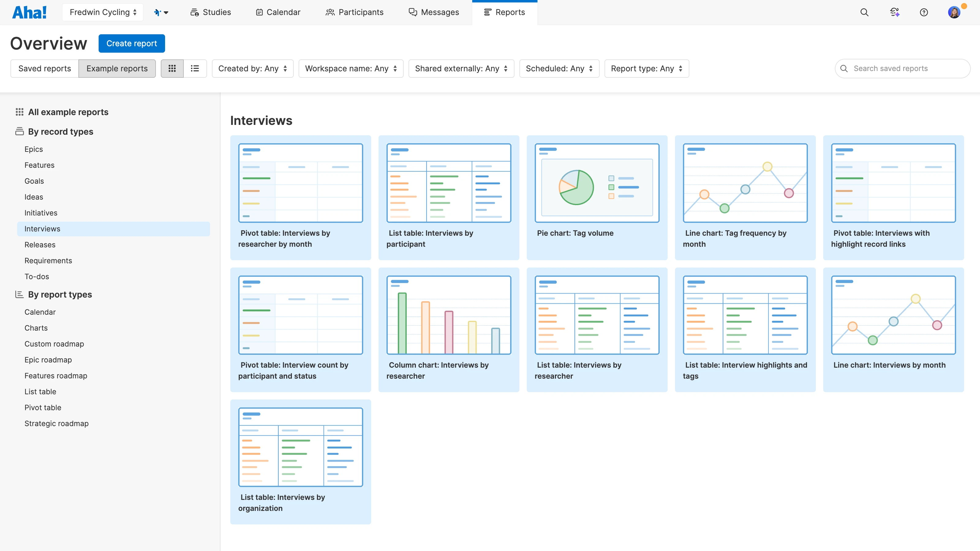Open Shared externally: Any filter
Viewport: 980px width, 551px height.
tap(461, 69)
